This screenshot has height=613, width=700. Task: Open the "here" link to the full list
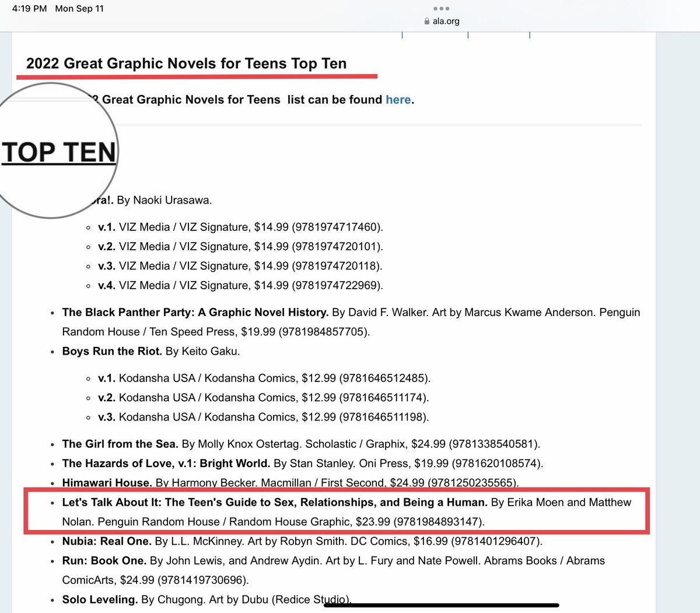(398, 100)
